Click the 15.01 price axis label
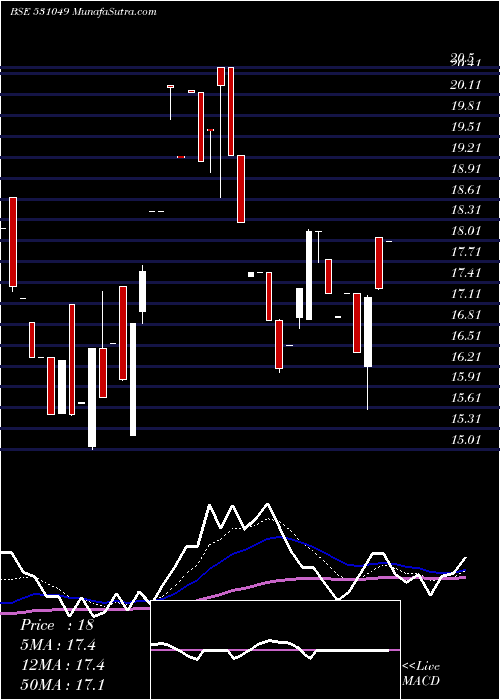 click(x=466, y=440)
